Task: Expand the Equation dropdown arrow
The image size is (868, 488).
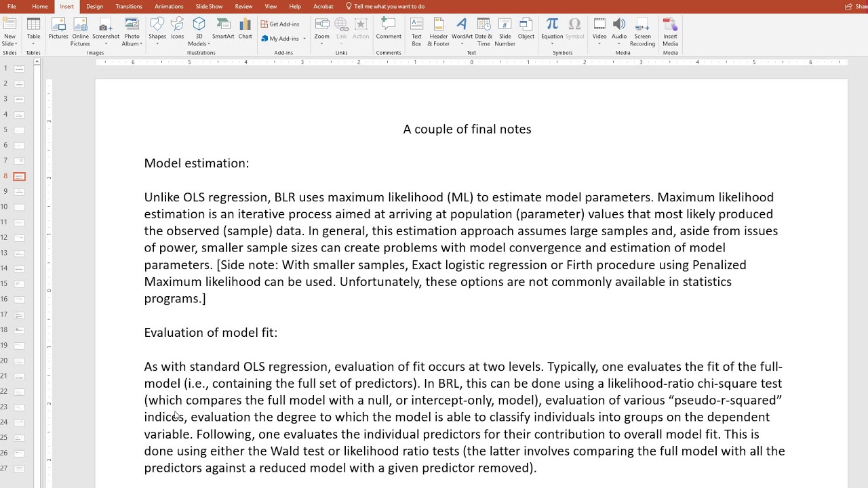Action: click(x=552, y=44)
